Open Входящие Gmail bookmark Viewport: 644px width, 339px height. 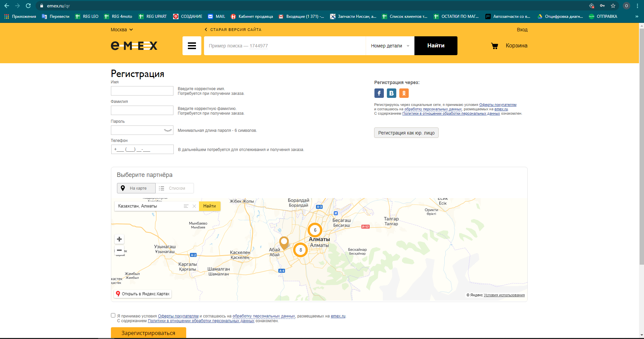301,16
